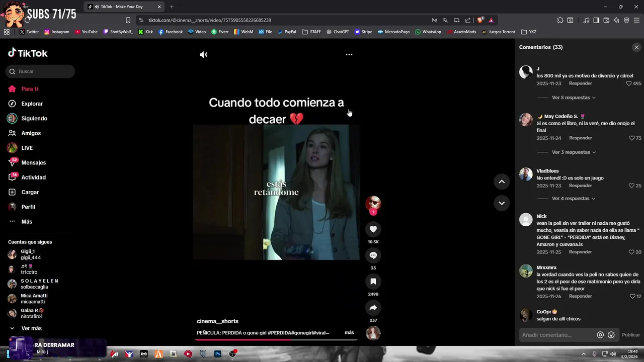Open the browser hamburger main menu

click(x=636, y=20)
